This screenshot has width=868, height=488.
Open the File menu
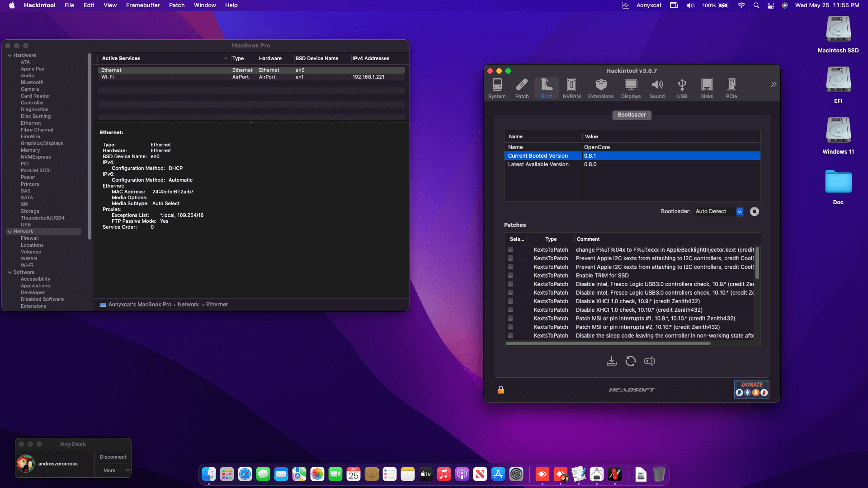pos(69,5)
